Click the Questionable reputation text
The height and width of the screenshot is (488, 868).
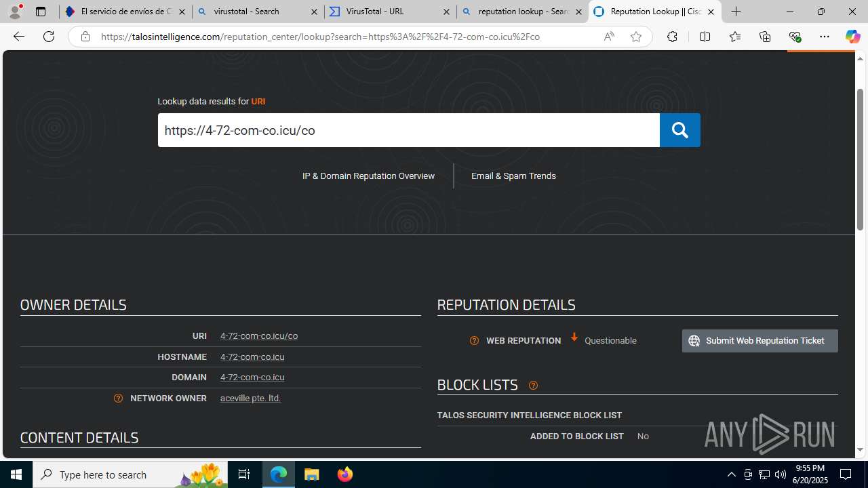coord(610,341)
